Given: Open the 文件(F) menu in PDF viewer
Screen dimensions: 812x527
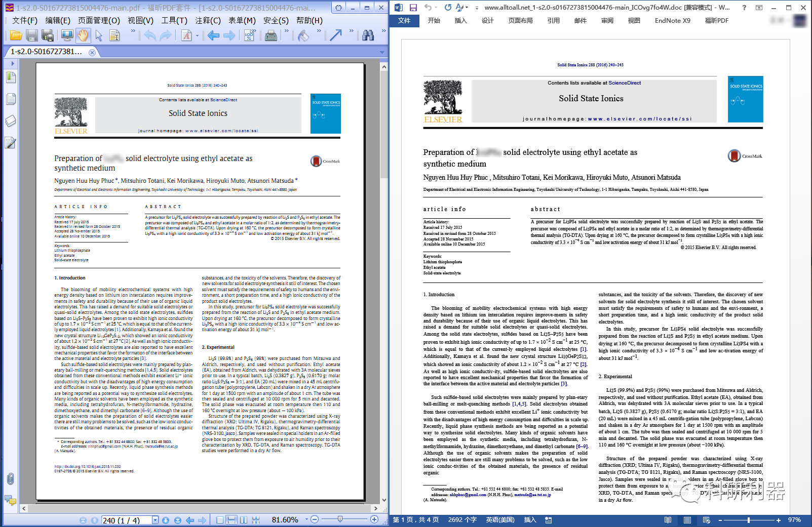Looking at the screenshot, I should click(25, 20).
